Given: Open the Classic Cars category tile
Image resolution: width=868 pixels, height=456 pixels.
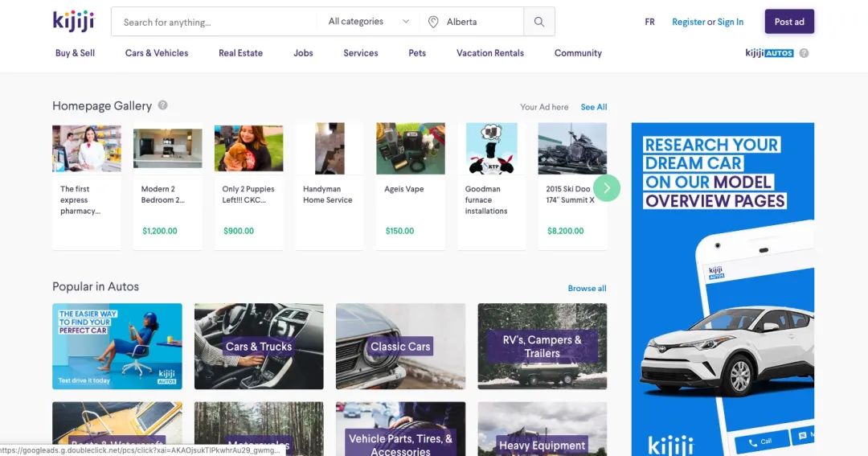Looking at the screenshot, I should point(400,346).
